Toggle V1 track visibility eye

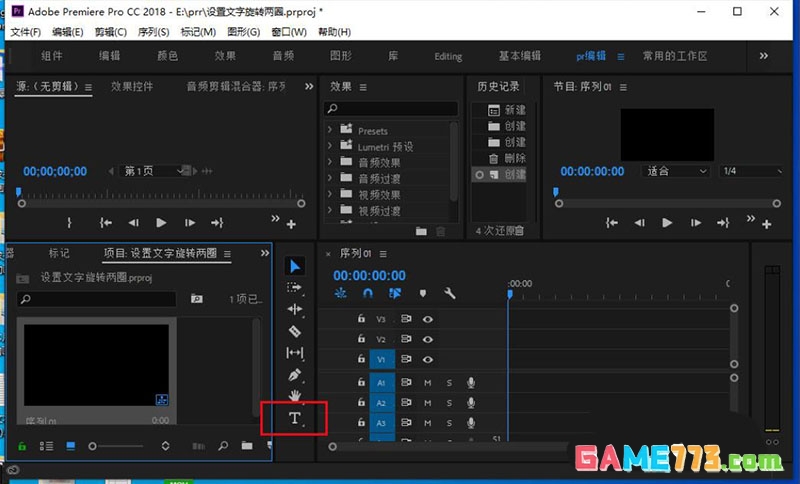[428, 360]
